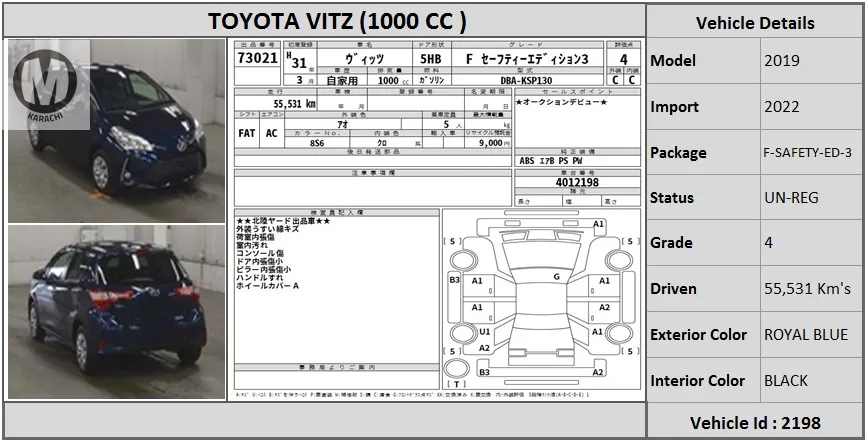The width and height of the screenshot is (868, 441).
Task: Click the ハンドルすれ note line
Action: coord(260,277)
